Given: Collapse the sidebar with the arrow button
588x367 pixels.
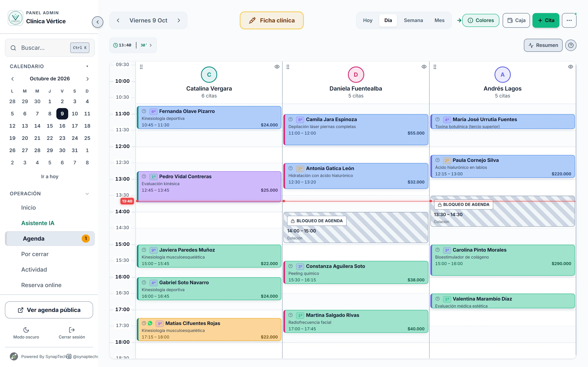Looking at the screenshot, I should (97, 22).
